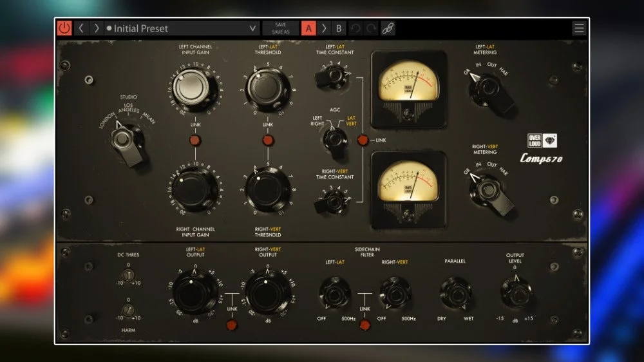Click Save As preset button
This screenshot has width=644, height=362.
point(281,32)
